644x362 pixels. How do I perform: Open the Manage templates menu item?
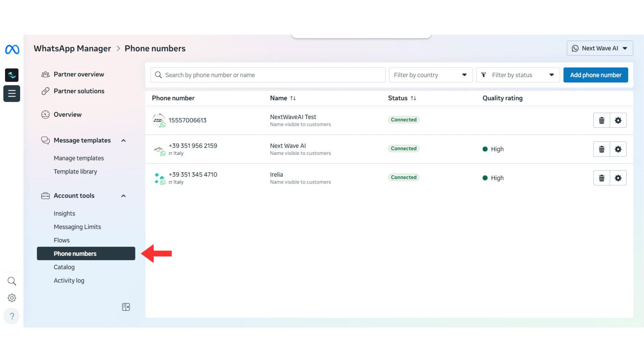[x=78, y=158]
